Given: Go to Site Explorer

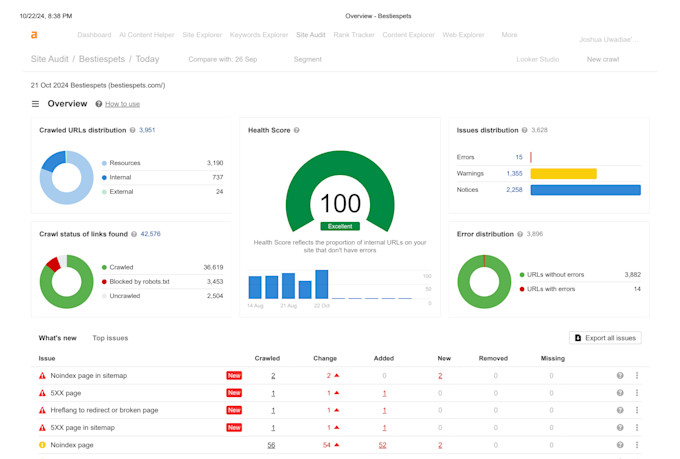Looking at the screenshot, I should (x=202, y=35).
